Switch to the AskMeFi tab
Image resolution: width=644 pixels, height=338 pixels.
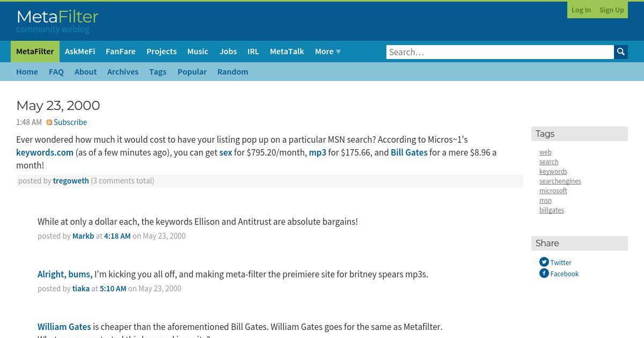[x=80, y=52]
